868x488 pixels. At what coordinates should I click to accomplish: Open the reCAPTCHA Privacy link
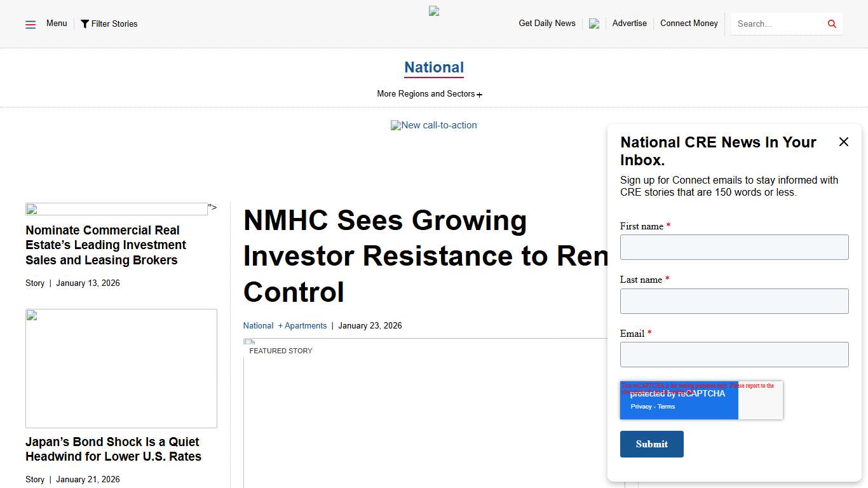(640, 406)
